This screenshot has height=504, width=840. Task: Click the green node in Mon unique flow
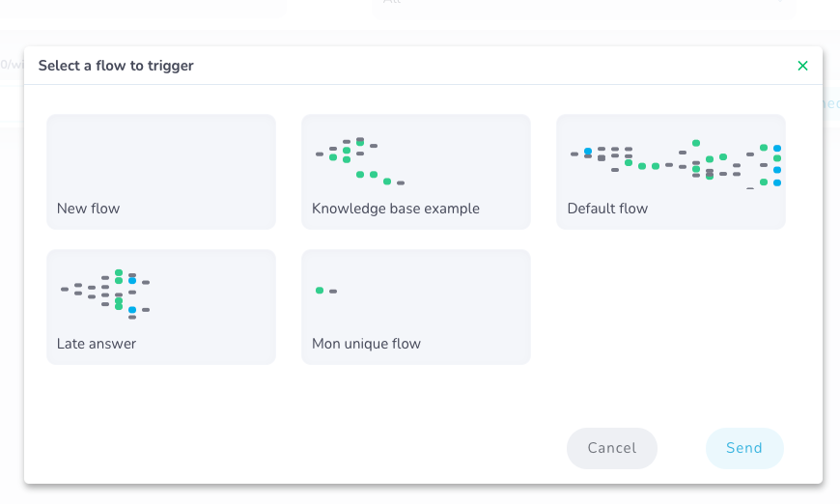pyautogui.click(x=320, y=291)
